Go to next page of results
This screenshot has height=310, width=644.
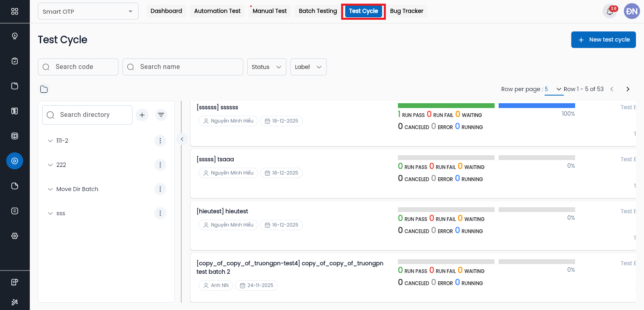pos(627,89)
